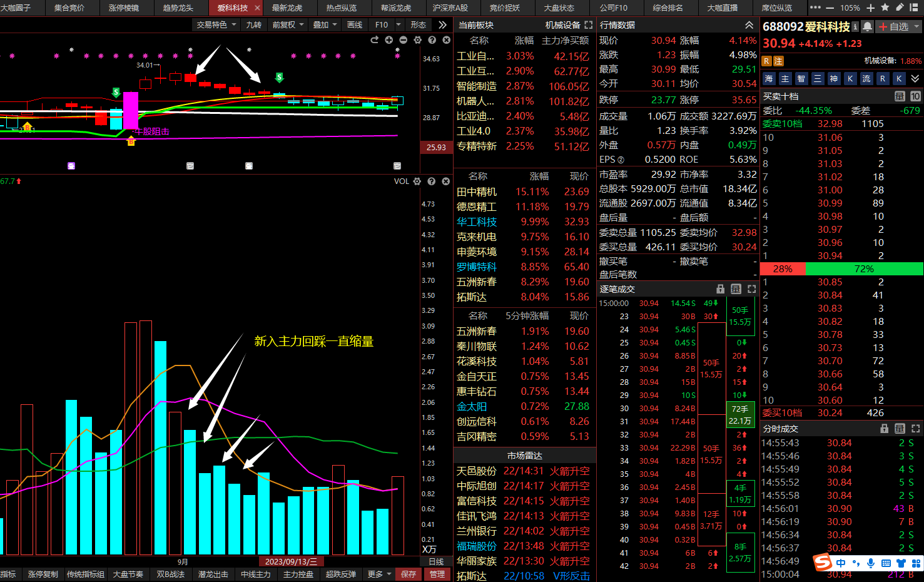924x582 pixels.
Task: Open the 前复权 adjustment dropdown
Action: tap(288, 25)
